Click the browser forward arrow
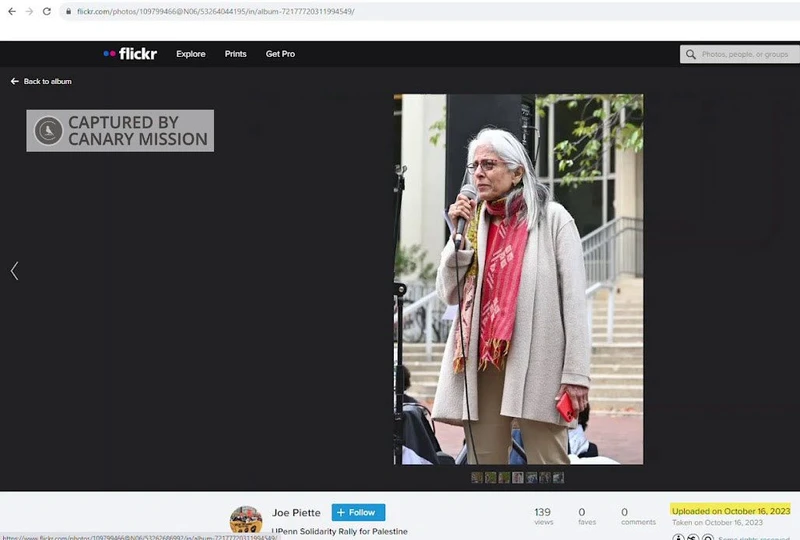 [x=28, y=11]
